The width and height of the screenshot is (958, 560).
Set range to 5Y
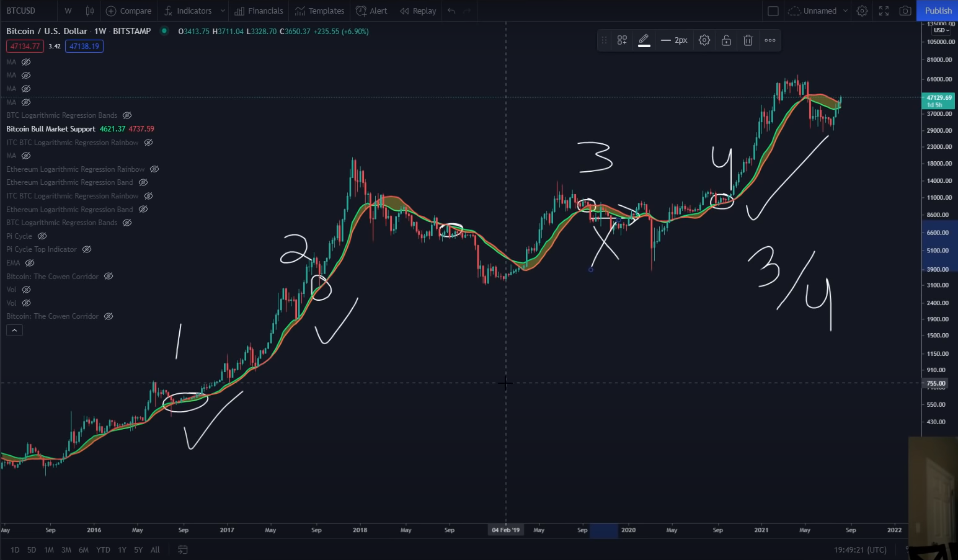pyautogui.click(x=138, y=549)
